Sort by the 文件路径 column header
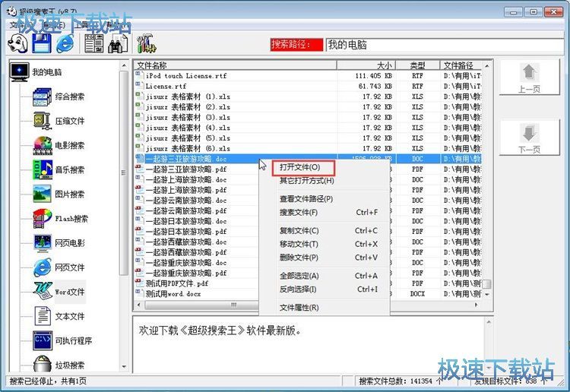Screen dimensions: 570x392 [461, 65]
